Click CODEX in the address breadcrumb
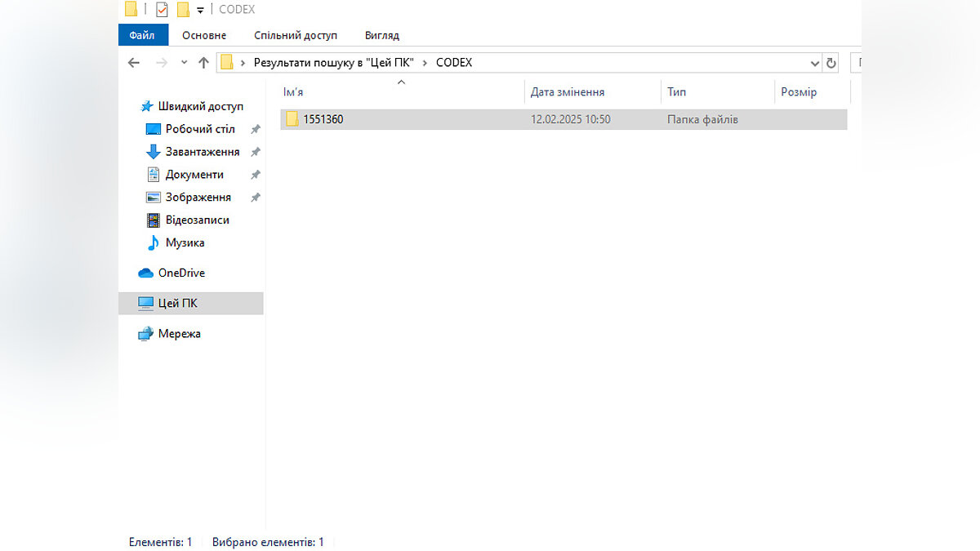Viewport: 980px width, 551px height. pyautogui.click(x=453, y=63)
